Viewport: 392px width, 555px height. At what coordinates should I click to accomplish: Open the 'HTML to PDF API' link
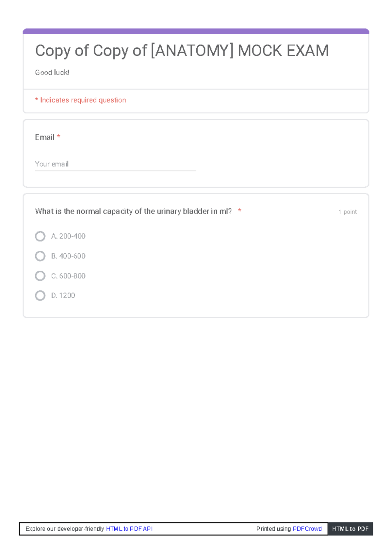(129, 529)
